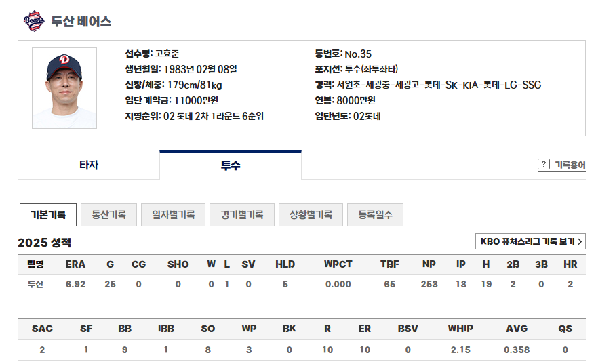Click the 두산 team name in stats row
This screenshot has height=364, width=596.
pyautogui.click(x=35, y=284)
